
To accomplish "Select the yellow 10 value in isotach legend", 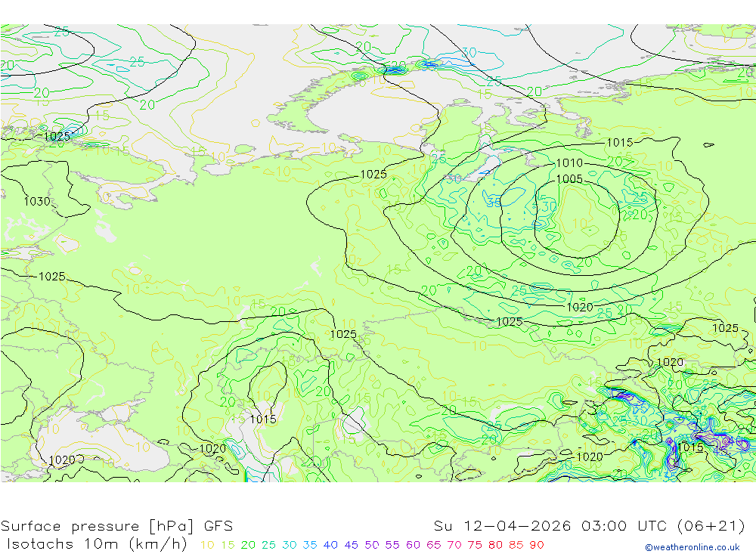I will click(x=207, y=545).
